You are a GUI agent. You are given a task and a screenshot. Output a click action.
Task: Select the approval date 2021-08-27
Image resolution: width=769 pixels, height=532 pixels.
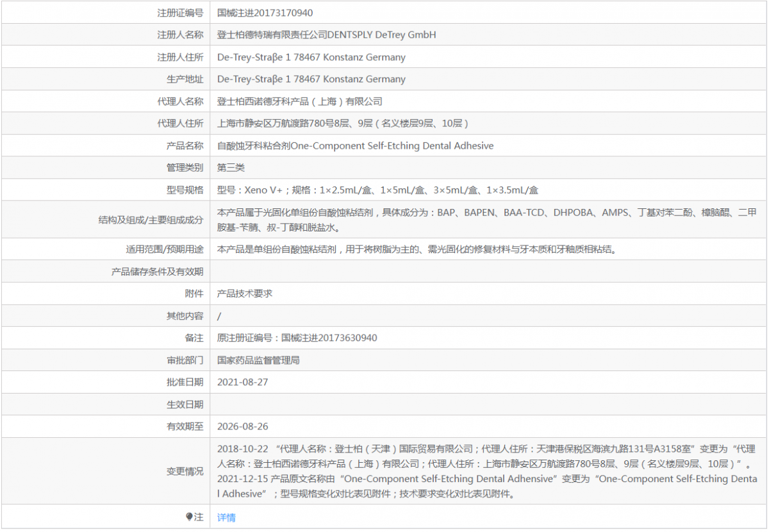pos(243,382)
